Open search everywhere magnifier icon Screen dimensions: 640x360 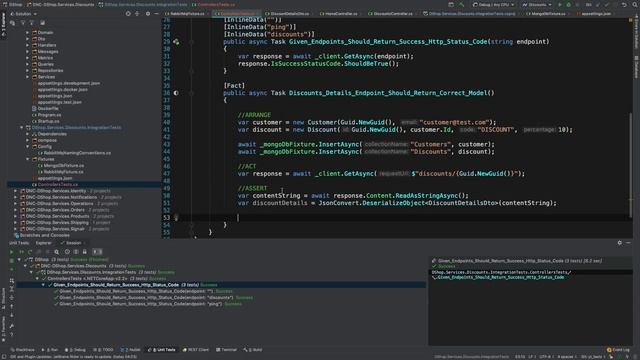[x=634, y=4]
